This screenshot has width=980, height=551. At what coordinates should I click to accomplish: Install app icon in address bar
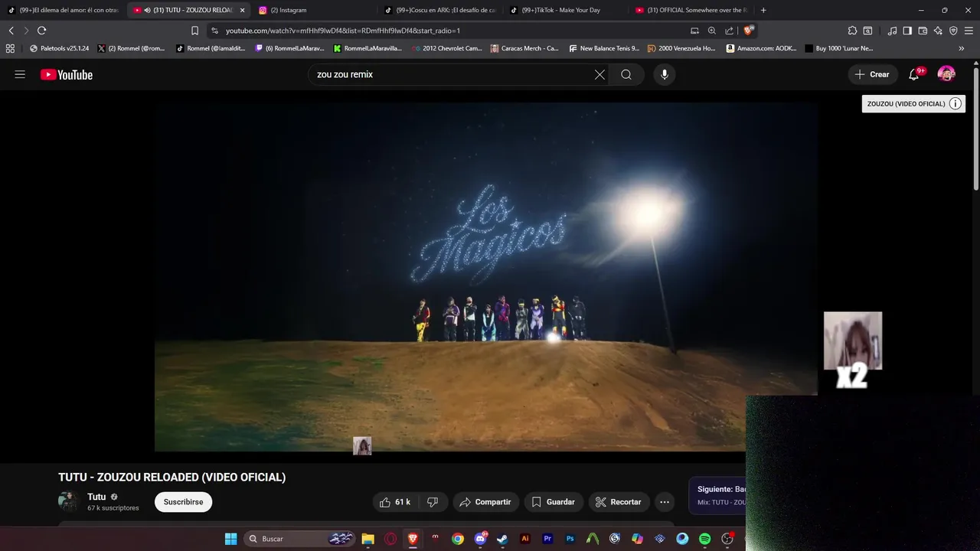coord(694,31)
